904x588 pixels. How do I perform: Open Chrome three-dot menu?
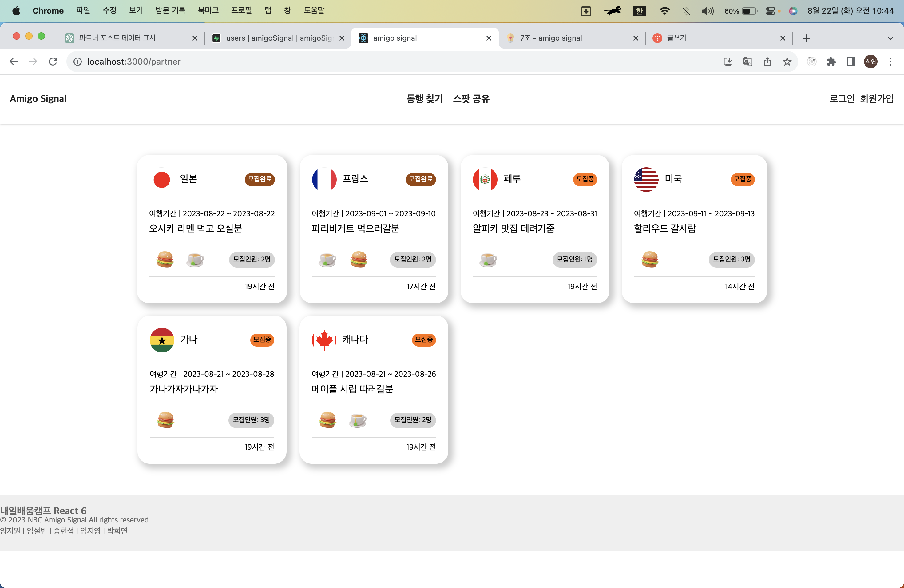point(890,62)
